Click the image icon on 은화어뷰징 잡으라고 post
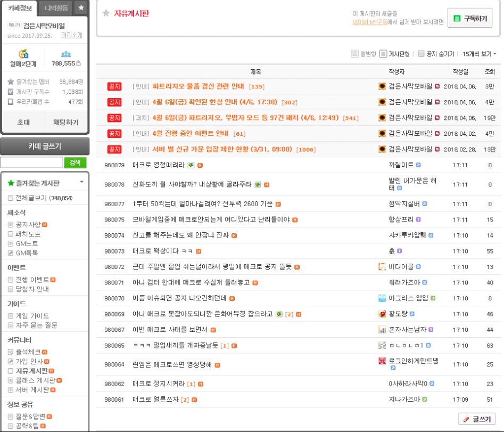 pyautogui.click(x=279, y=314)
